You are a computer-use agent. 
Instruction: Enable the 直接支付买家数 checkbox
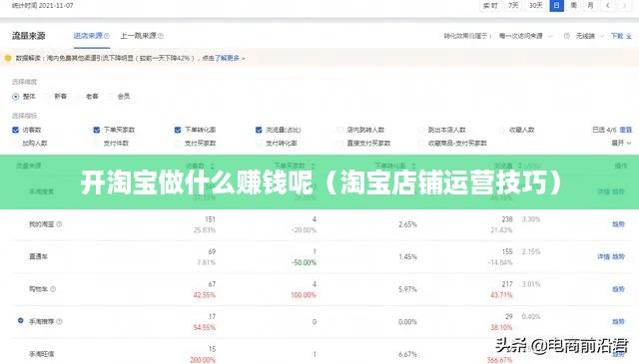339,144
